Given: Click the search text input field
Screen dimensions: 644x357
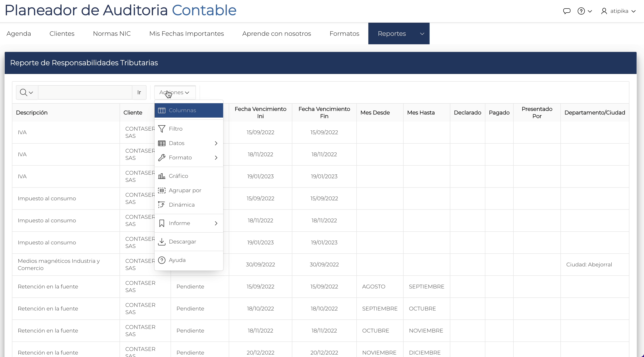Looking at the screenshot, I should coord(85,92).
